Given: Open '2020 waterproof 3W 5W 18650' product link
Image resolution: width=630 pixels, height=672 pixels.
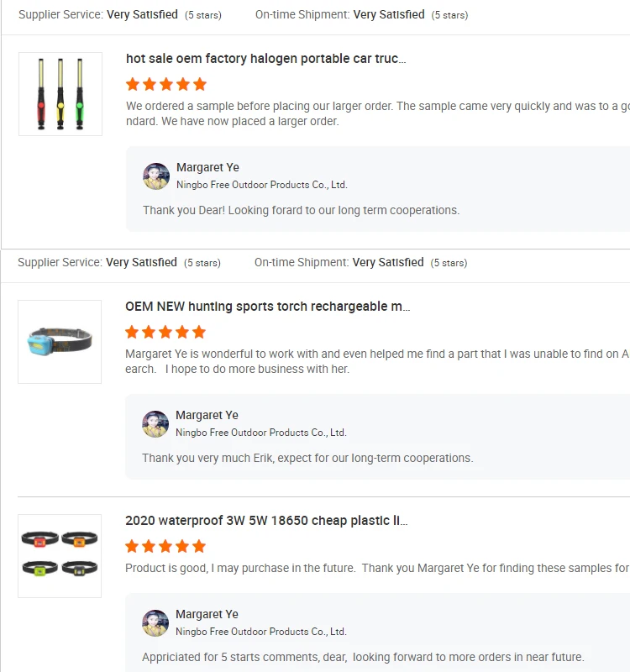Looking at the screenshot, I should point(266,521).
